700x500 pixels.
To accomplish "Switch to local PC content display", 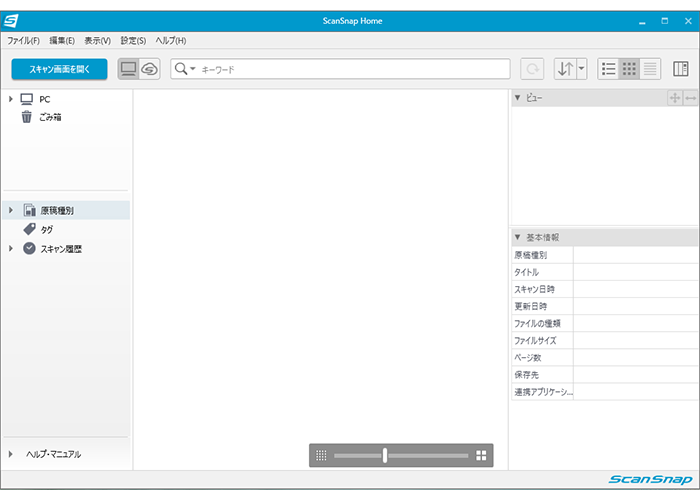I will tap(129, 69).
